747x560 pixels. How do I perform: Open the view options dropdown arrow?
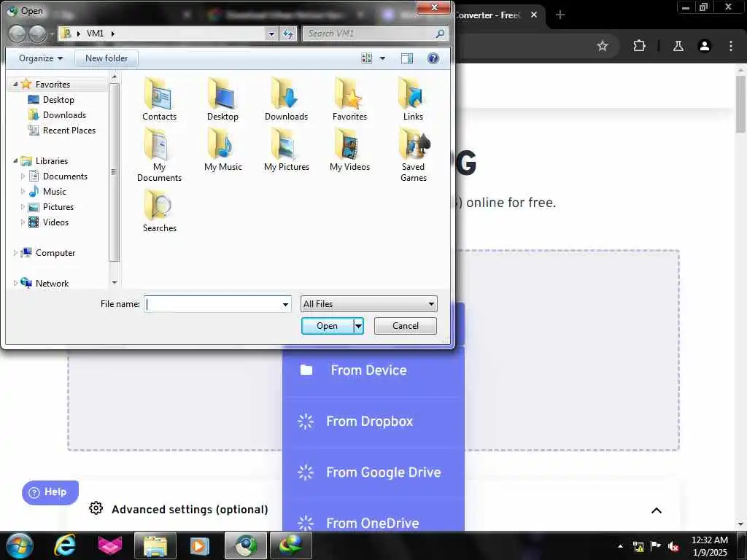(x=382, y=58)
